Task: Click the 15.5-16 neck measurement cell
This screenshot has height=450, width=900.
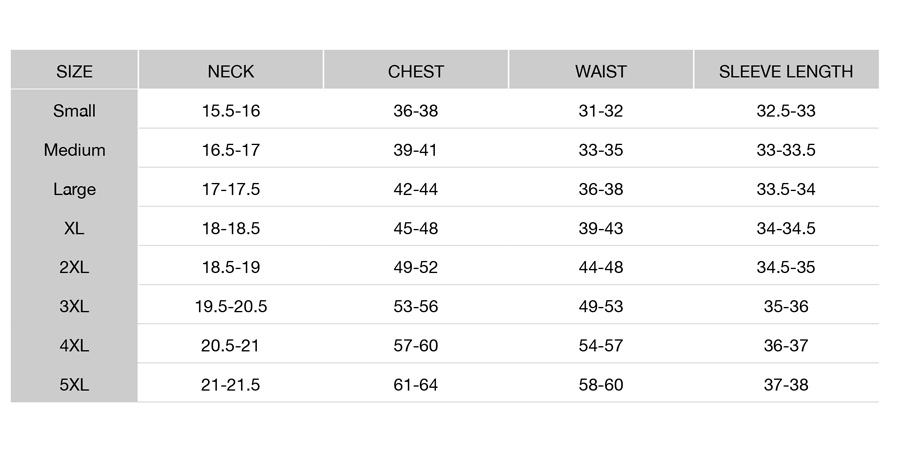Action: [231, 111]
